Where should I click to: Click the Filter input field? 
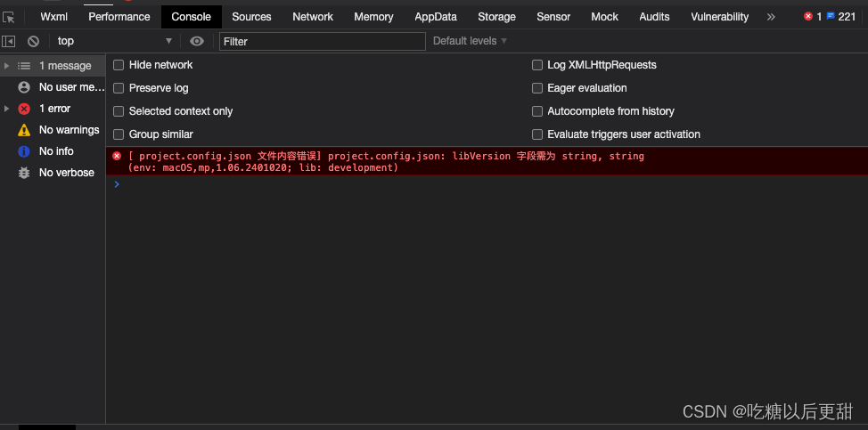[x=323, y=42]
